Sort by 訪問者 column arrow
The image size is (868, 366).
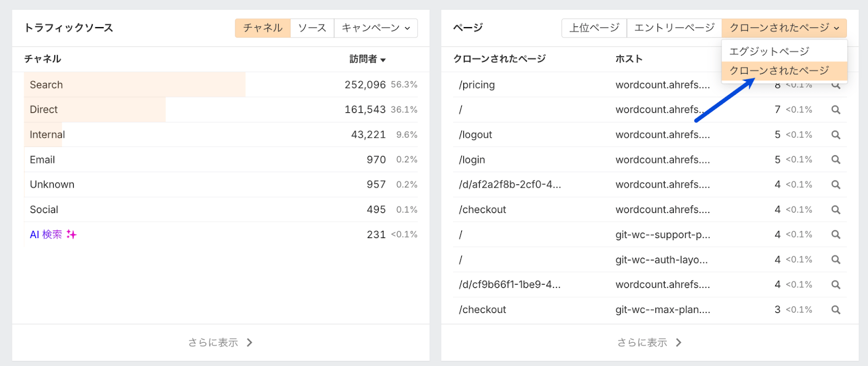pos(383,60)
